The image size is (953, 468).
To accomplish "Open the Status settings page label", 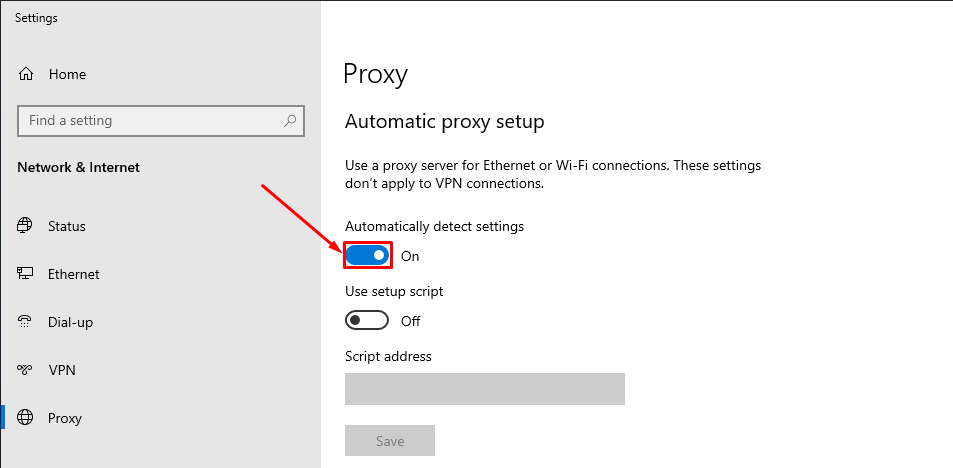I will pos(67,226).
